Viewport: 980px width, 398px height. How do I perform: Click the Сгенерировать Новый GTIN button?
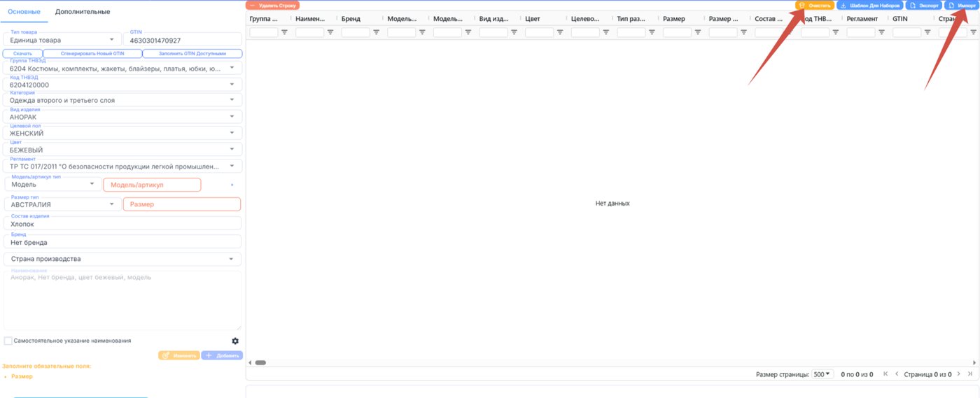click(x=94, y=53)
